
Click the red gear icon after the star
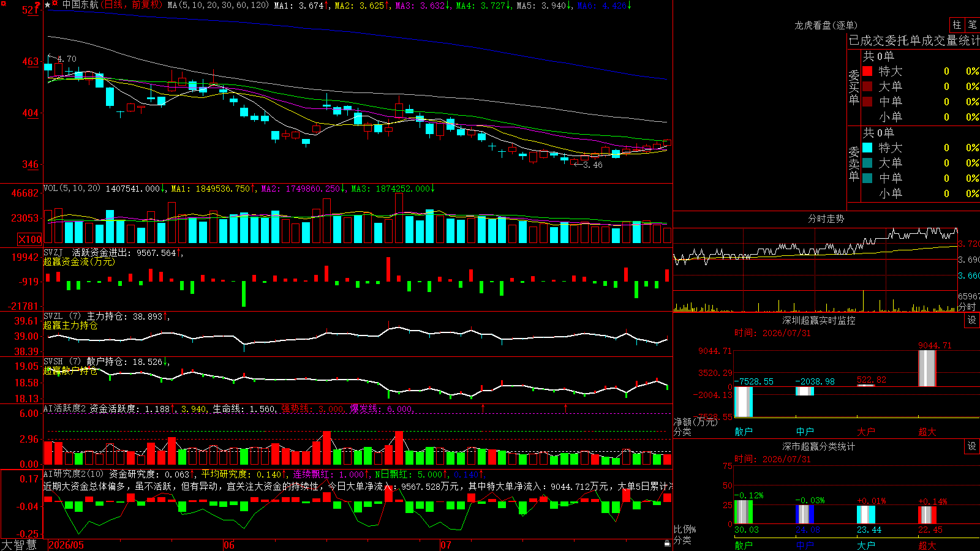(x=55, y=4)
